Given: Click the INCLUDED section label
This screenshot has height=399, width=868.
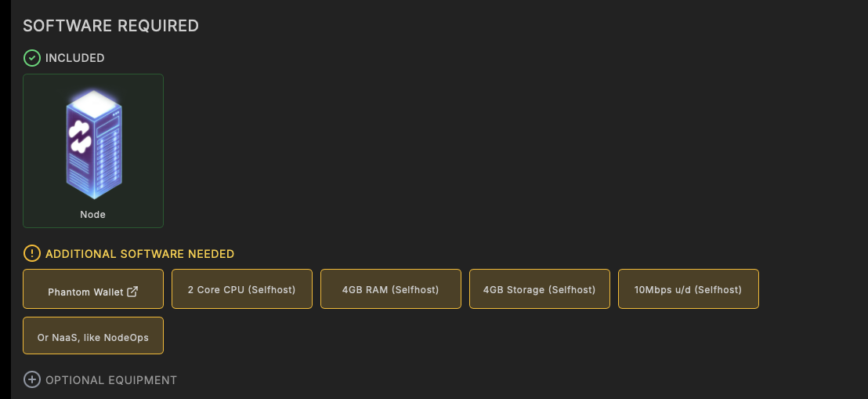Looking at the screenshot, I should 74,58.
